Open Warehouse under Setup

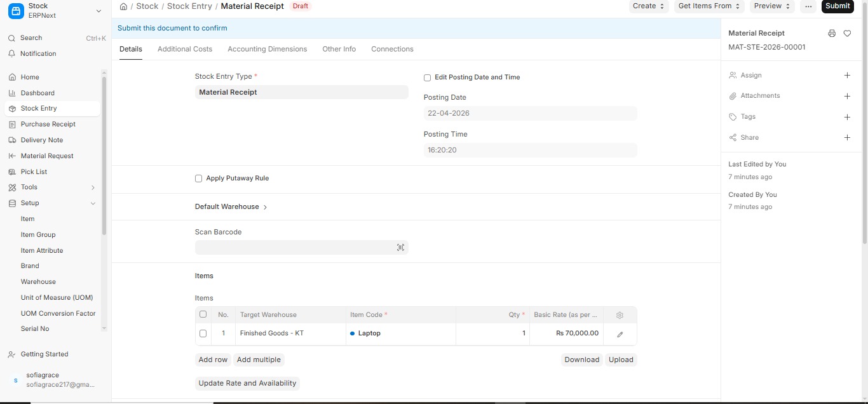38,282
